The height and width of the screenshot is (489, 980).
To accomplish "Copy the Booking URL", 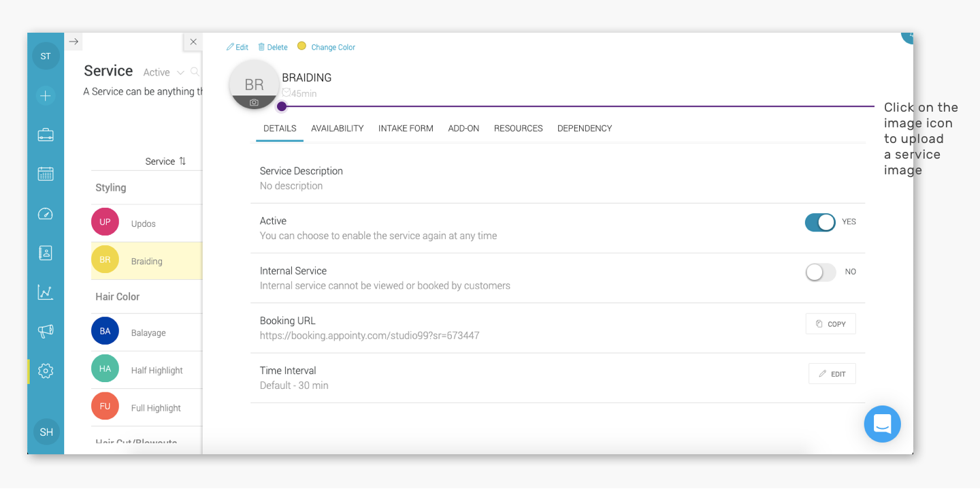I will point(830,324).
